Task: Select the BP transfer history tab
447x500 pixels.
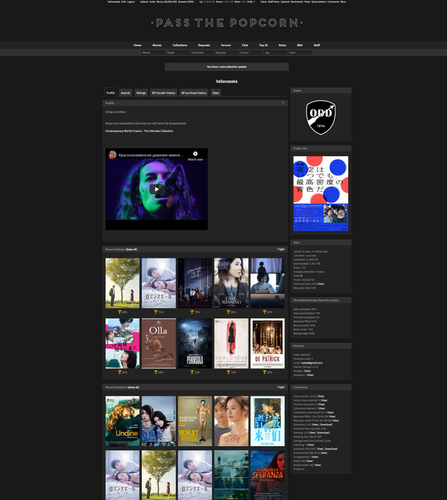Action: point(163,93)
